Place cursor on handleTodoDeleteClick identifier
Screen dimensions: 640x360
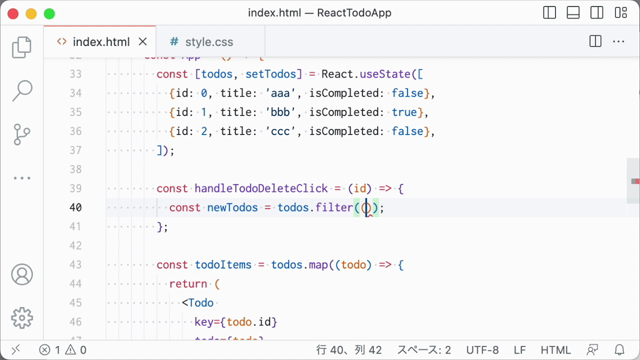click(x=261, y=189)
